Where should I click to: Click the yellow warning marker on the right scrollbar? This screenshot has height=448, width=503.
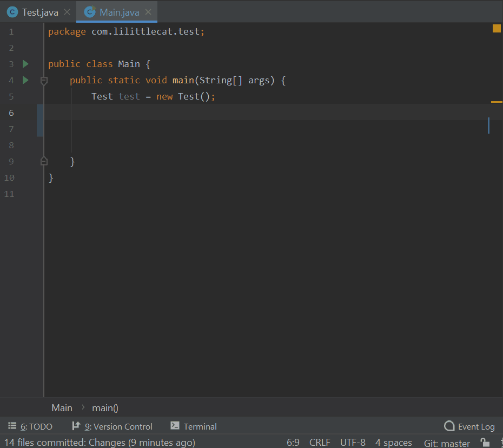(x=496, y=101)
